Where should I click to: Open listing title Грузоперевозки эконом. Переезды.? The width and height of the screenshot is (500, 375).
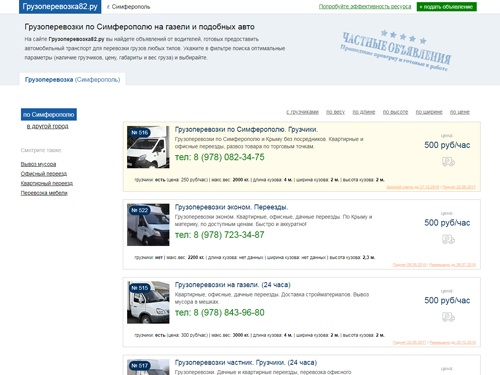231,207
